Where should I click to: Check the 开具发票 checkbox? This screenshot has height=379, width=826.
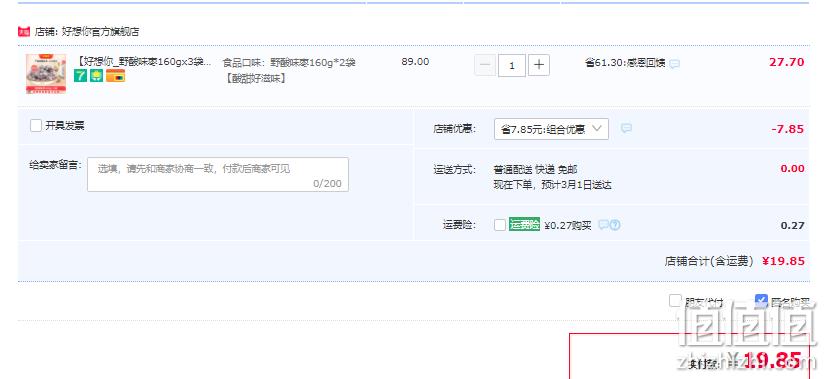pyautogui.click(x=36, y=125)
